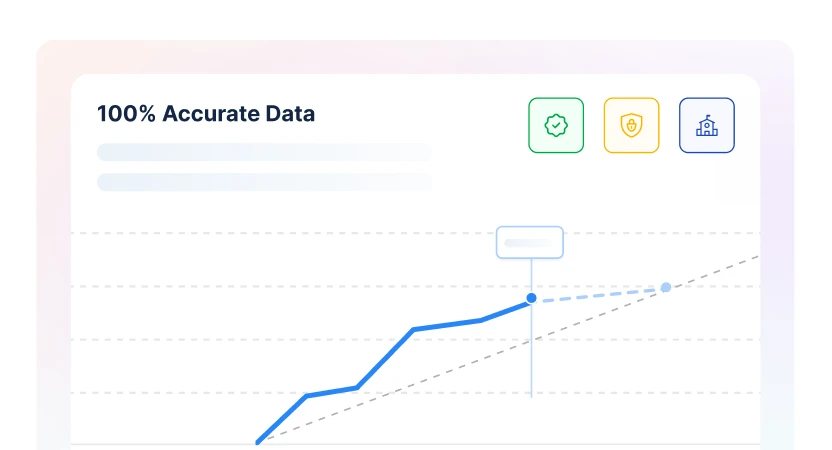Image resolution: width=832 pixels, height=450 pixels.
Task: Select the solid blue data point marker
Action: [531, 298]
